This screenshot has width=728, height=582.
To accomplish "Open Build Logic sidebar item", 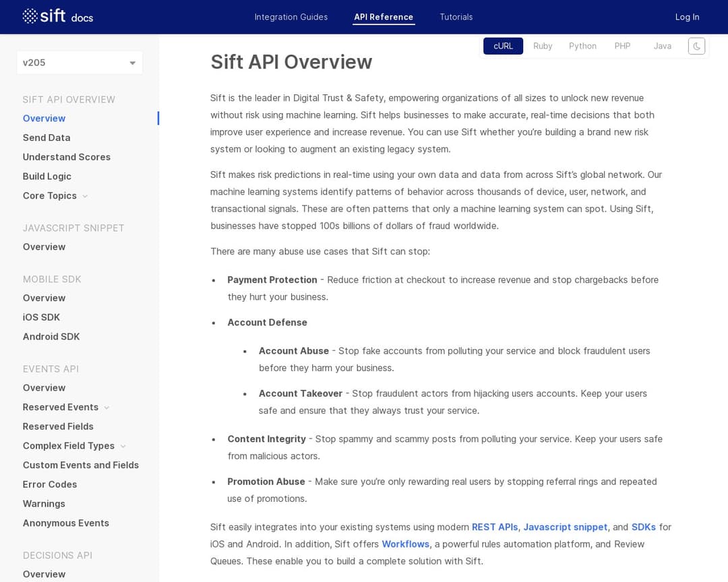I will coord(47,176).
